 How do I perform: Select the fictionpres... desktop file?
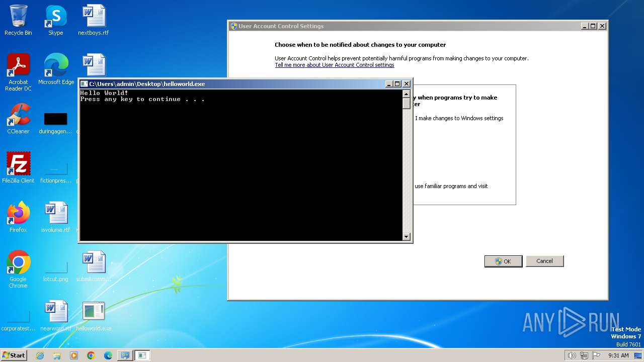(x=55, y=172)
